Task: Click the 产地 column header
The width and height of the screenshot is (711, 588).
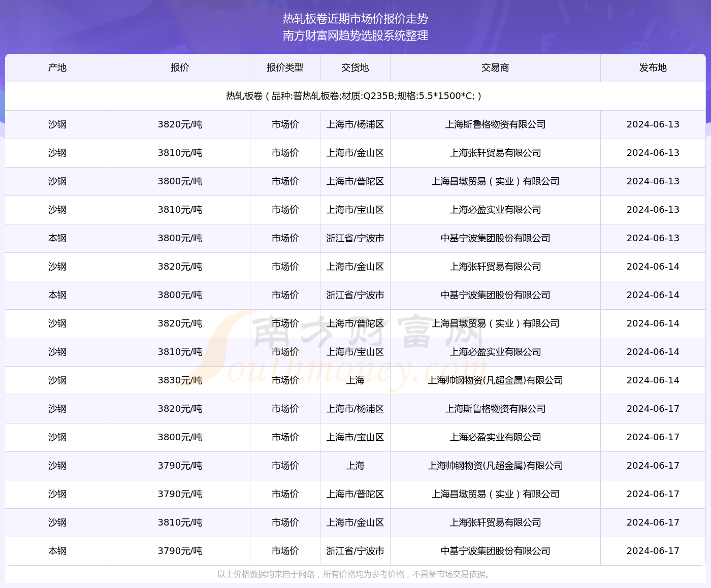Action: pos(57,68)
